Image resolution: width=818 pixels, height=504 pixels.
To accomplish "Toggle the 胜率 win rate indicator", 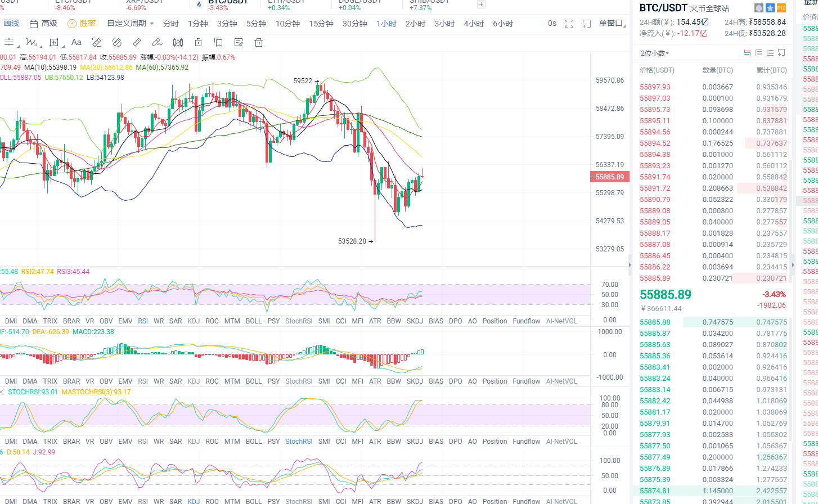I will [82, 24].
